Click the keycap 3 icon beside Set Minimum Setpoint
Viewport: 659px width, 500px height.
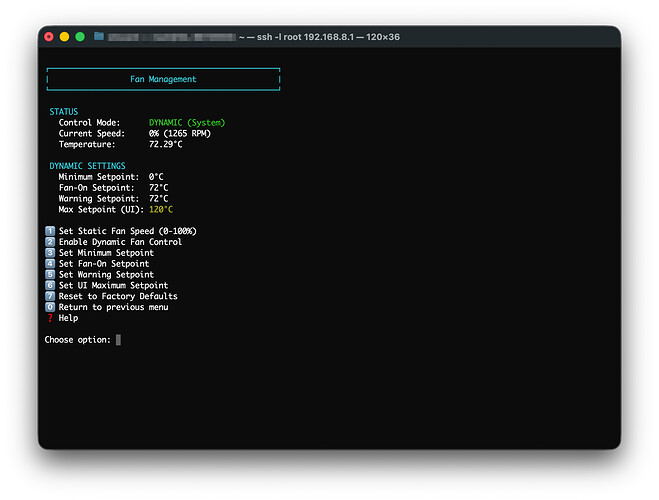(49, 253)
